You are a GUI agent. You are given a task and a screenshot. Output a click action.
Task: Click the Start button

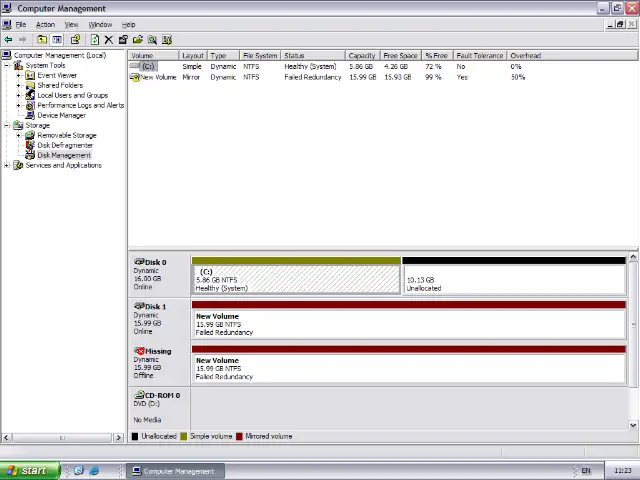coord(30,471)
